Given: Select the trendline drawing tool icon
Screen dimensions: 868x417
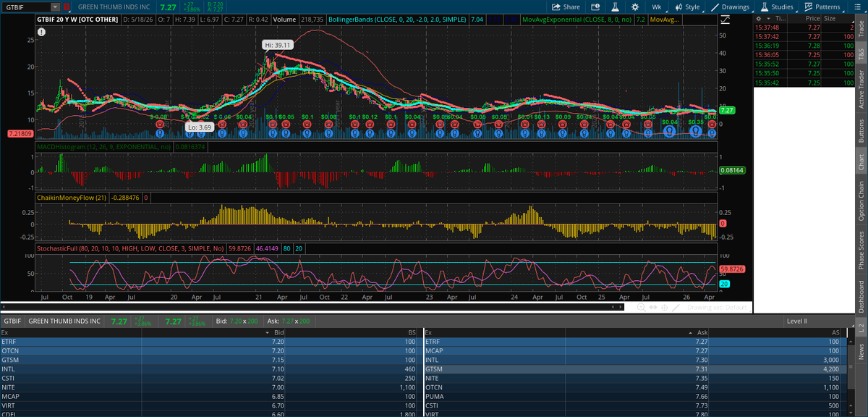Looking at the screenshot, I should tap(676, 308).
